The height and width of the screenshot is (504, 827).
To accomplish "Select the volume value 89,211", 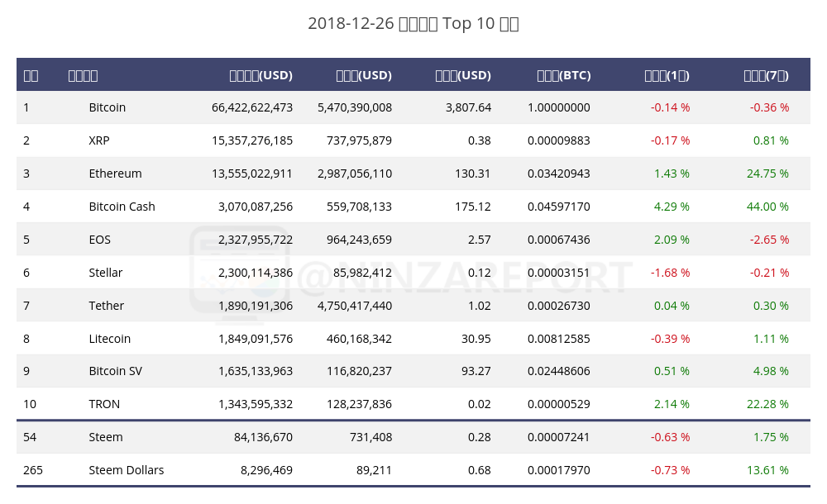I will point(374,470).
